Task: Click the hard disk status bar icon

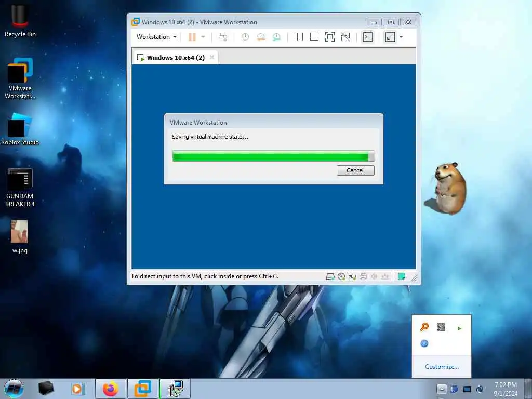Action: (x=330, y=276)
